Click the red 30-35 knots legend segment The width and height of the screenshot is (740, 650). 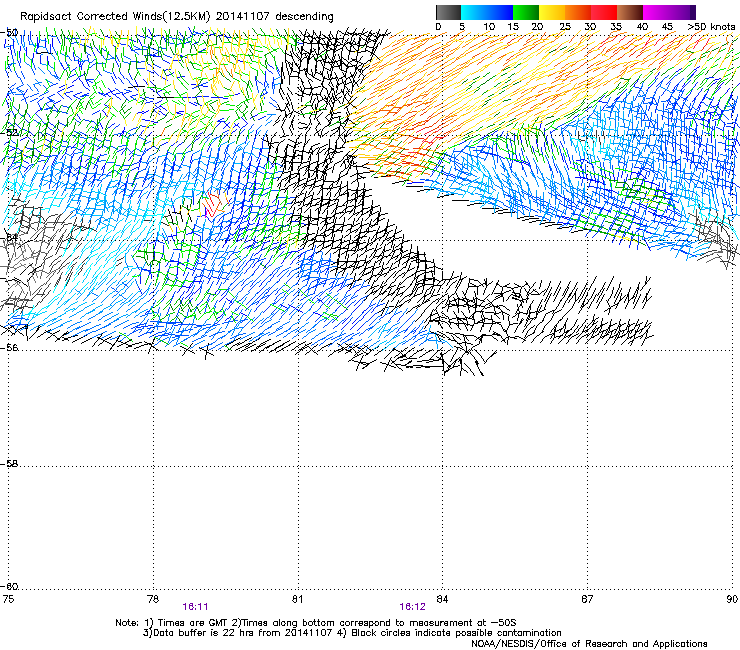tap(604, 12)
